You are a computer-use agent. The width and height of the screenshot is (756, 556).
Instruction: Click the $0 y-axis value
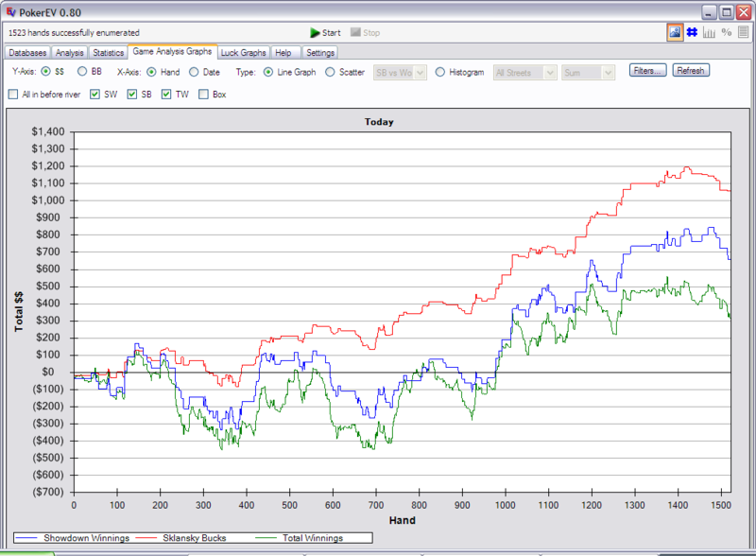coord(48,372)
